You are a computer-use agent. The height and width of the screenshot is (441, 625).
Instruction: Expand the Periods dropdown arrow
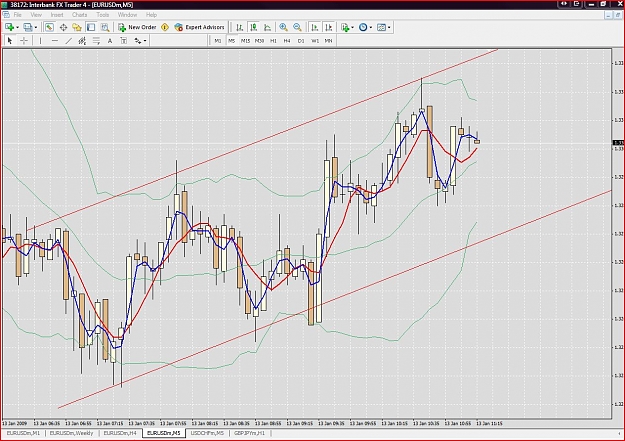(371, 27)
